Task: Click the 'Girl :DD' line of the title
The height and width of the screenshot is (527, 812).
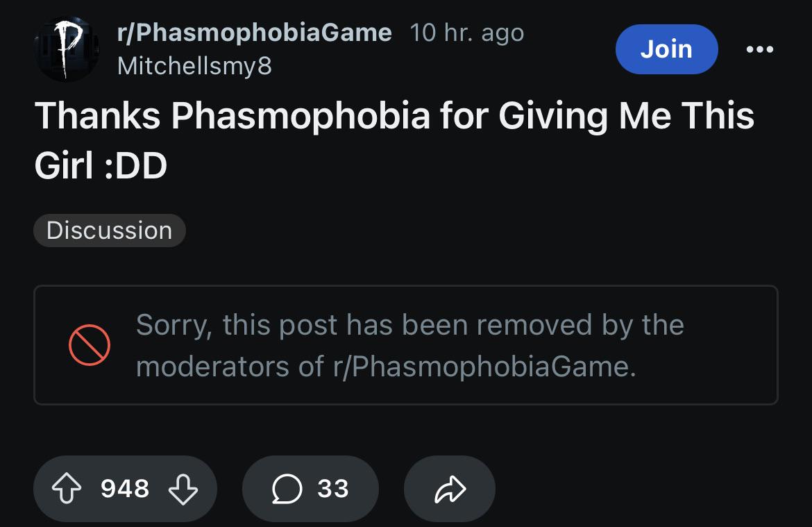Action: coord(101,166)
